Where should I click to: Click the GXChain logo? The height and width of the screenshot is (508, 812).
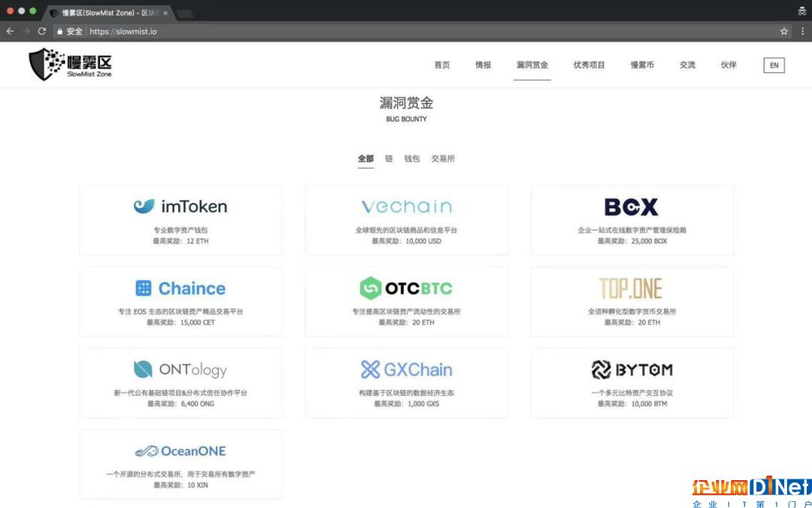pos(406,370)
